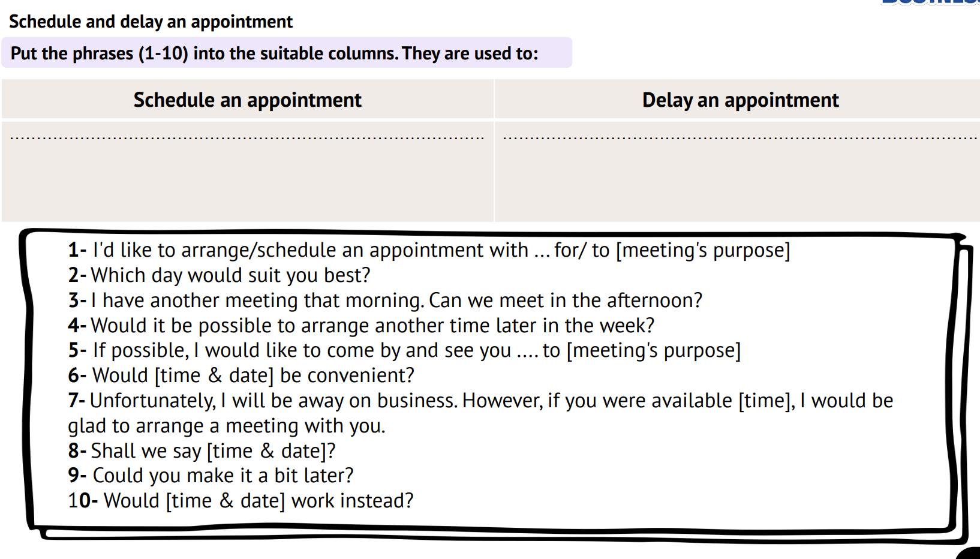
Task: Click the empty Schedule an appointment answer cell
Action: click(247, 180)
